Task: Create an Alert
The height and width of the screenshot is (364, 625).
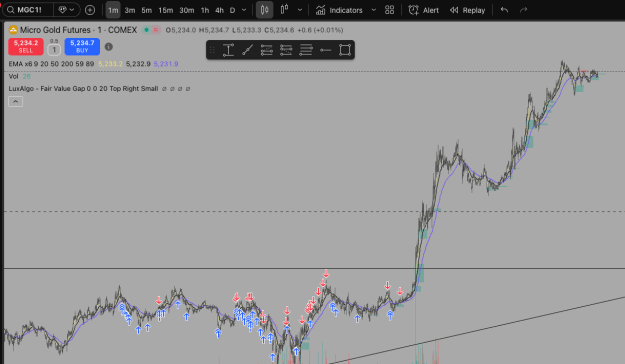Action: pos(424,10)
